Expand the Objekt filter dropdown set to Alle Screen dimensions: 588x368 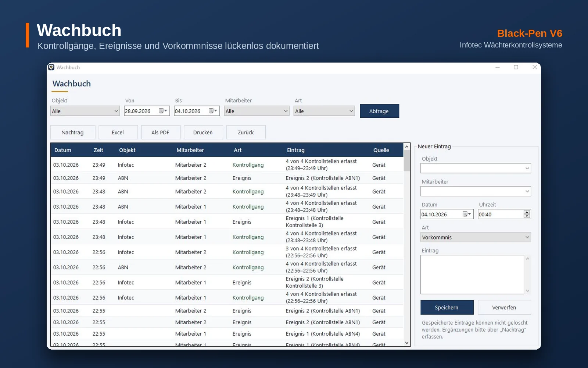pos(85,111)
